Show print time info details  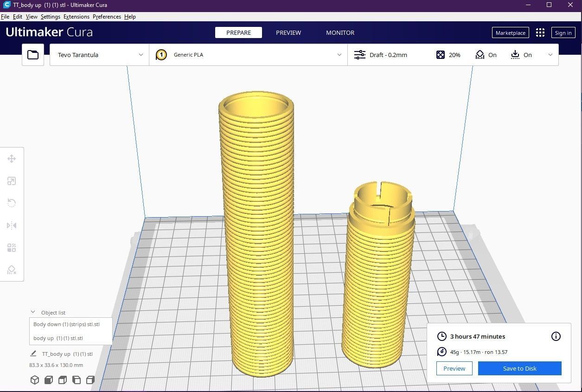pos(556,336)
